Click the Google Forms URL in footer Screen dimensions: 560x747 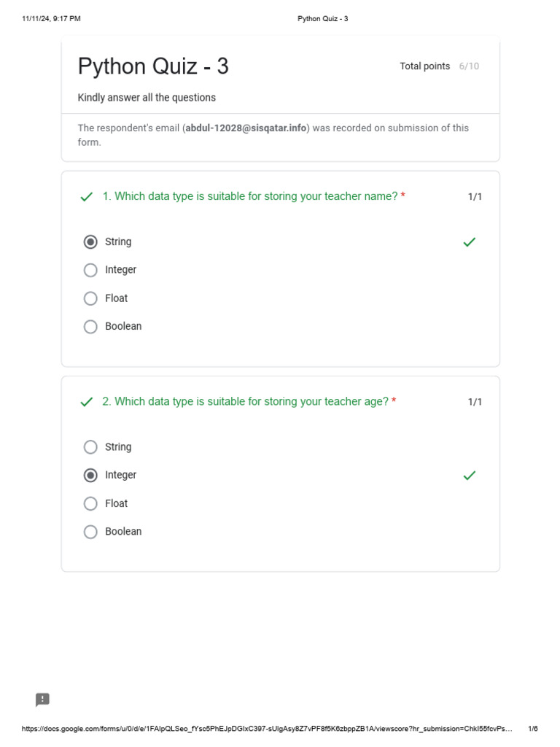(267, 729)
